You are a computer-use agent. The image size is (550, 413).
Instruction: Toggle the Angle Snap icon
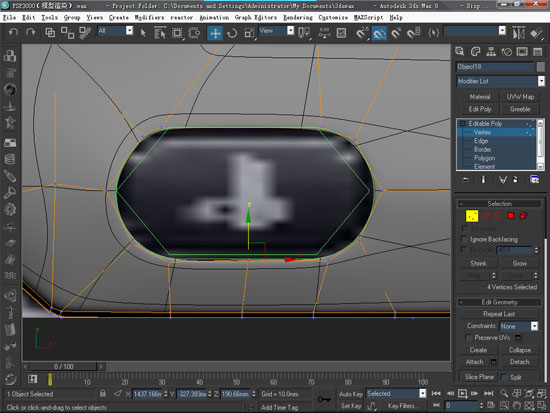[x=379, y=33]
